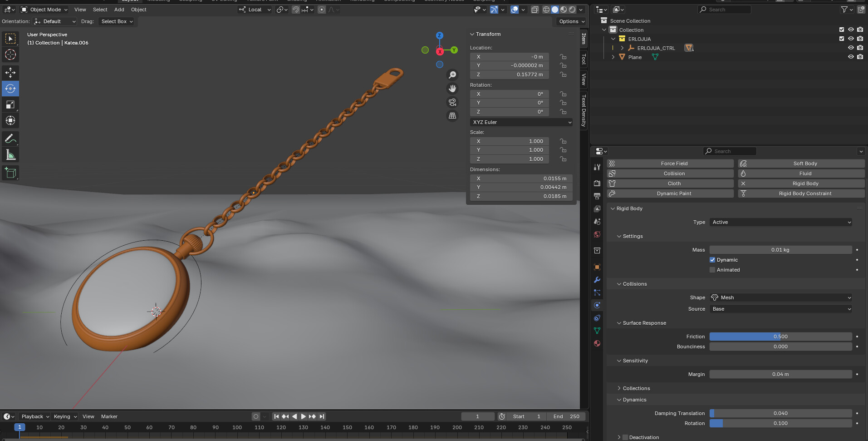Activate the Move tool

tap(10, 73)
